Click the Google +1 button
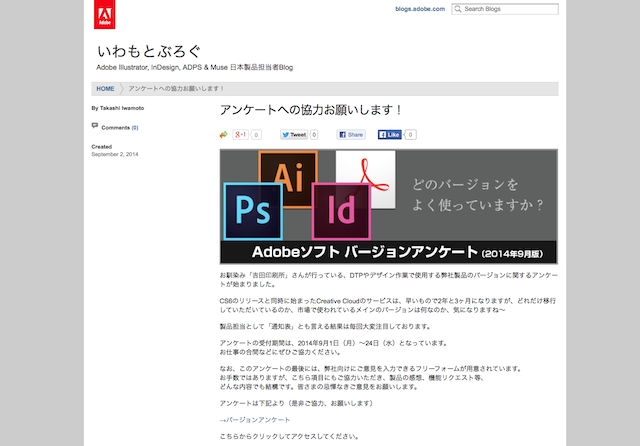This screenshot has height=446, width=640. tap(240, 134)
